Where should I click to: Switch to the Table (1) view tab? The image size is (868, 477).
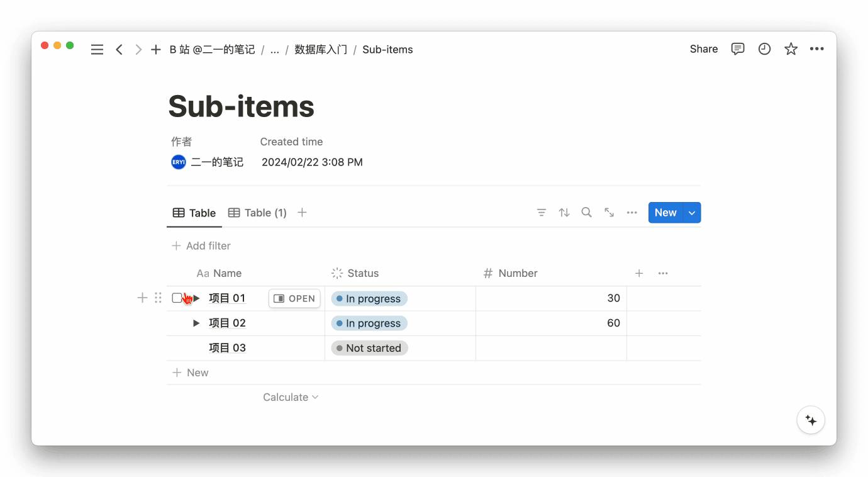tap(257, 213)
